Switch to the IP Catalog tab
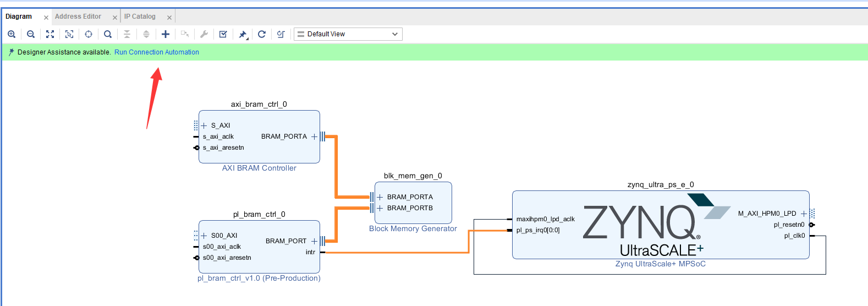Screen dimensions: 868x306 pos(140,17)
